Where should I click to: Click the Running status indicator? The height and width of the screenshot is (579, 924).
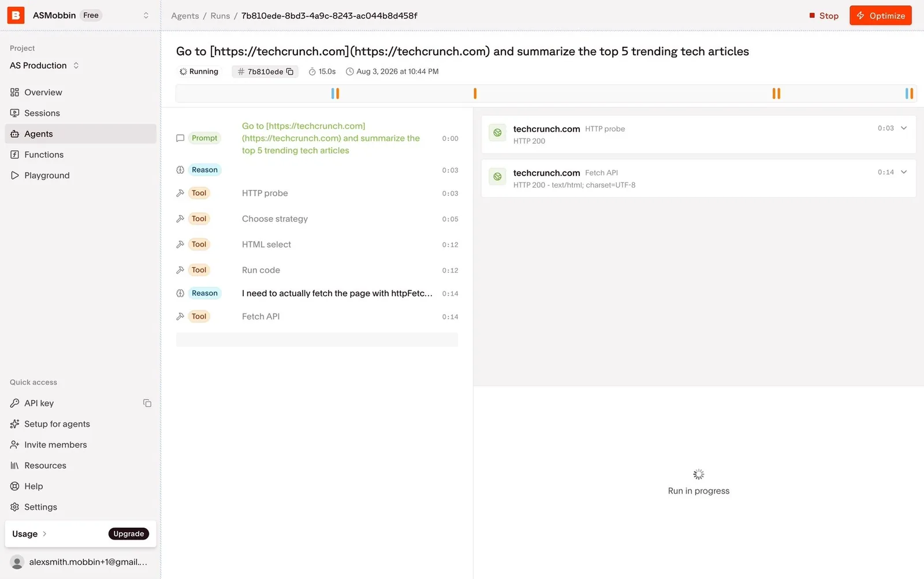(199, 72)
